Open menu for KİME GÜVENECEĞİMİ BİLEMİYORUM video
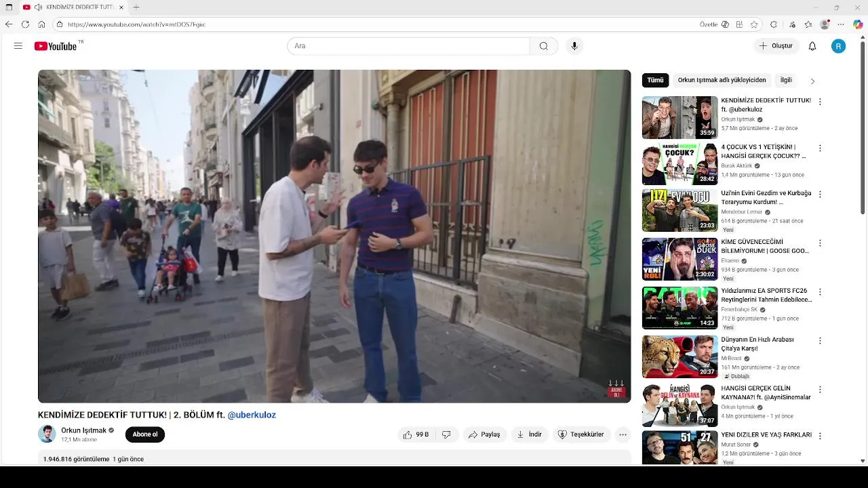The height and width of the screenshot is (488, 868). [x=820, y=243]
